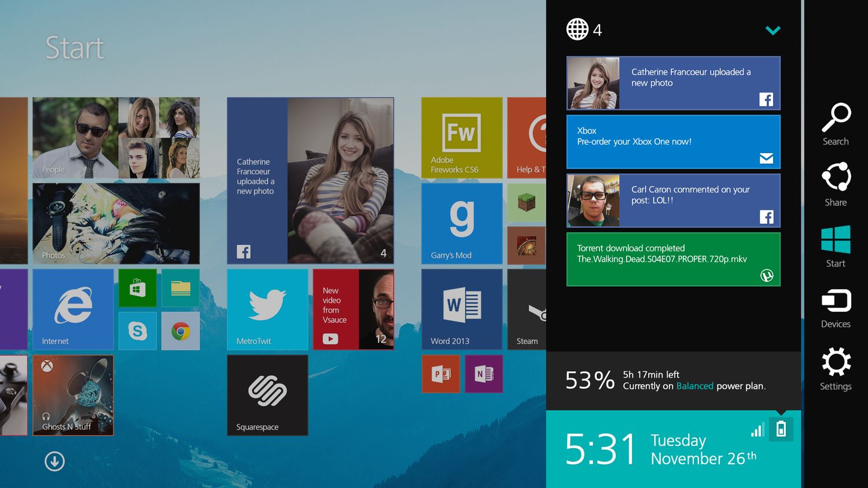Image resolution: width=868 pixels, height=488 pixels.
Task: Click the globe notifications icon
Action: click(x=577, y=29)
